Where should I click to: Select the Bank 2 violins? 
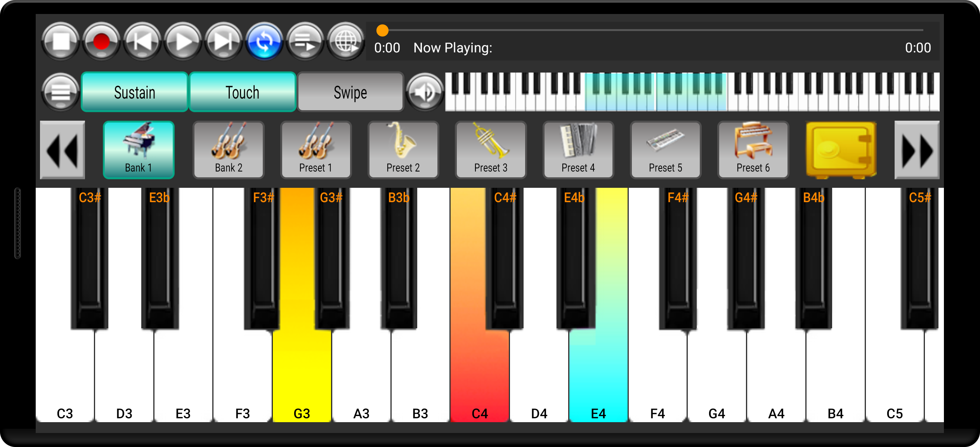(229, 150)
